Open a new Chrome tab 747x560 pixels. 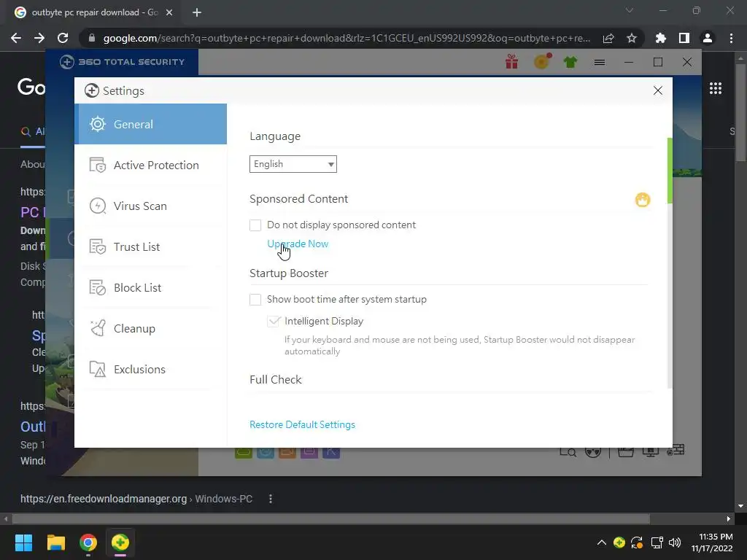coord(197,12)
